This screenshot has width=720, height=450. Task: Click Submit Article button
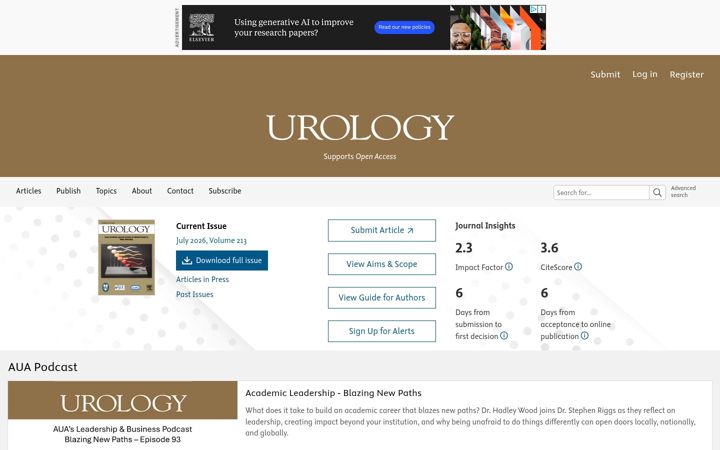pyautogui.click(x=382, y=231)
